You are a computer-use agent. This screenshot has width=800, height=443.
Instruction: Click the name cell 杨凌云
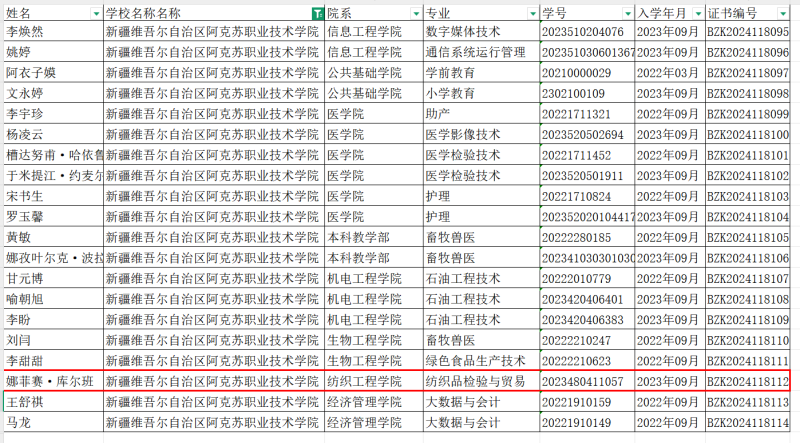(52, 135)
